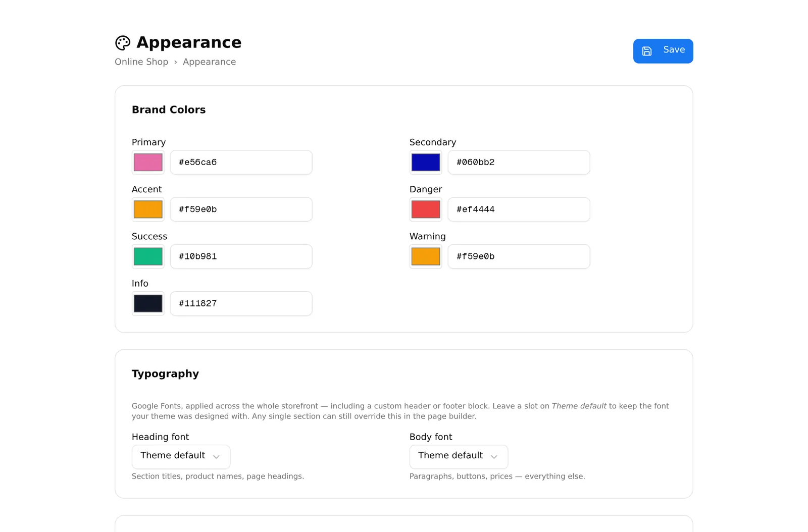The image size is (808, 532).
Task: Click the 'Paragraphs, buttons, prices' hint text
Action: point(497,476)
